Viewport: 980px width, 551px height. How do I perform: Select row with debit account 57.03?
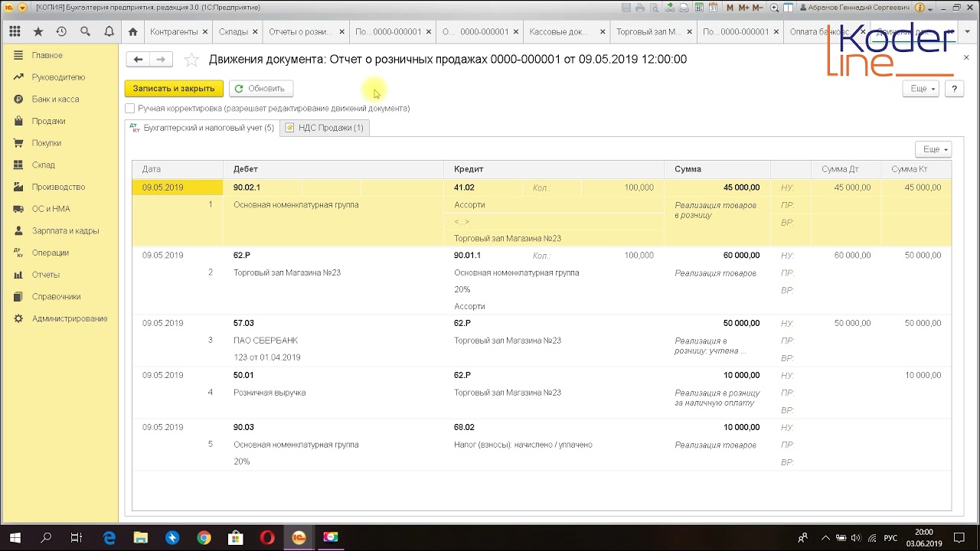[x=243, y=324]
